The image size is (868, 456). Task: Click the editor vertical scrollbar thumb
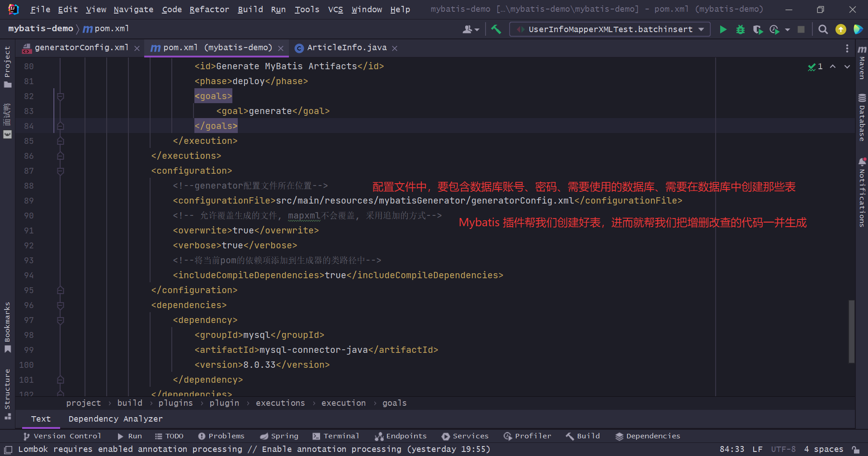(852, 331)
